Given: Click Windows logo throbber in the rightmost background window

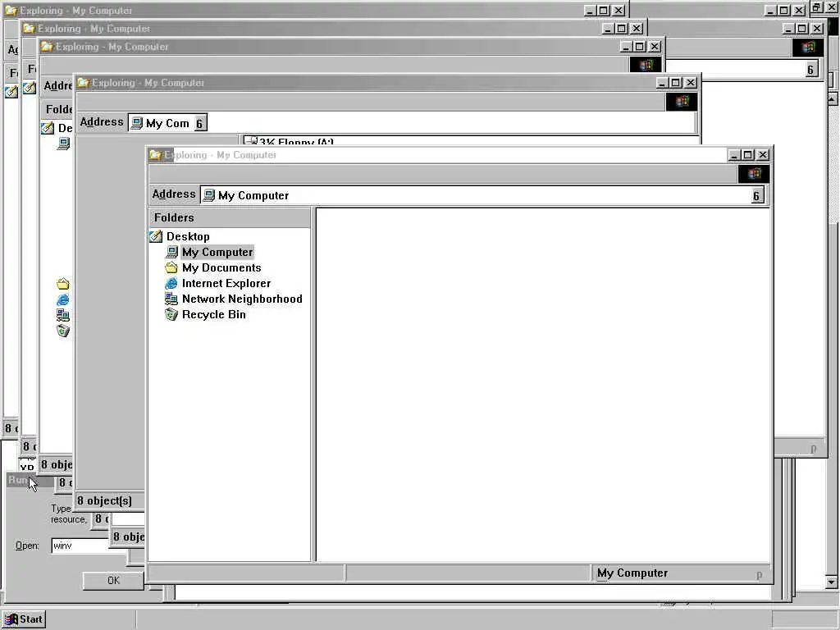Looking at the screenshot, I should coord(808,48).
